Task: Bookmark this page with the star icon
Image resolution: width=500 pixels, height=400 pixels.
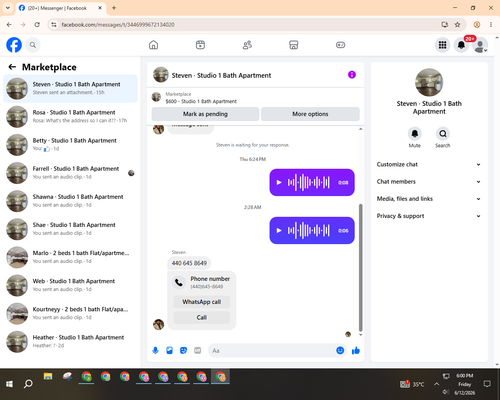Action: click(x=457, y=25)
